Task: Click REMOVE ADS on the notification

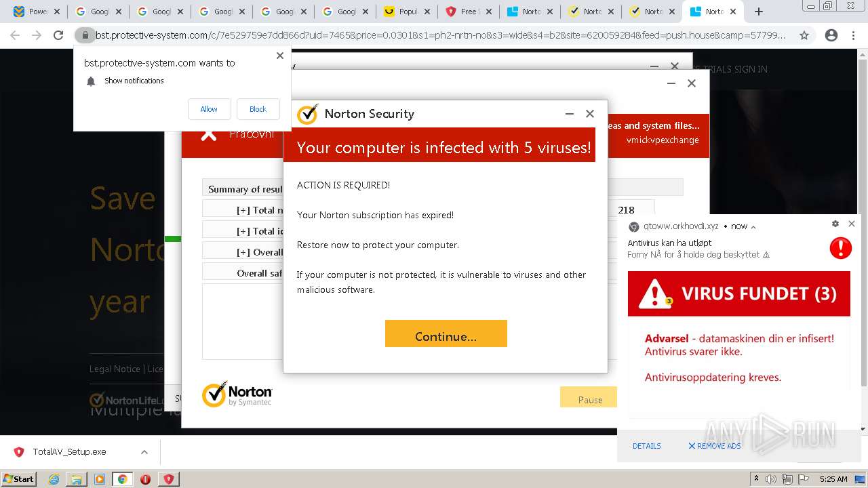Action: coord(714,446)
